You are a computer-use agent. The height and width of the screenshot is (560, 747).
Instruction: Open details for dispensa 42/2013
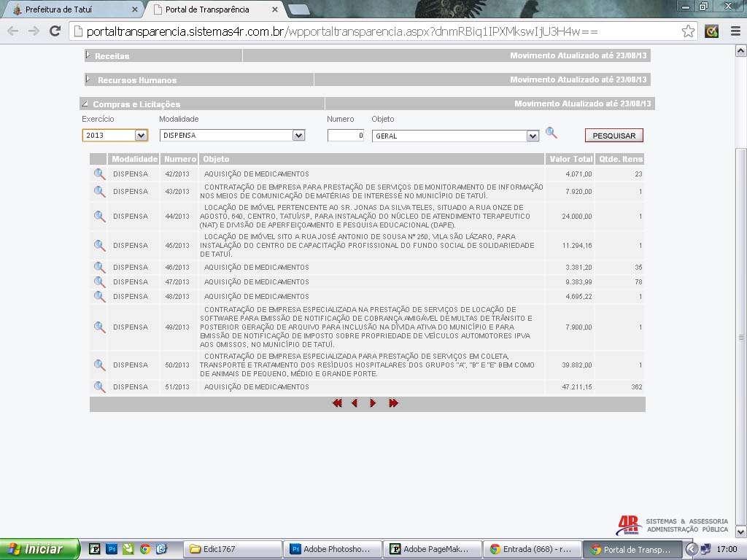99,174
